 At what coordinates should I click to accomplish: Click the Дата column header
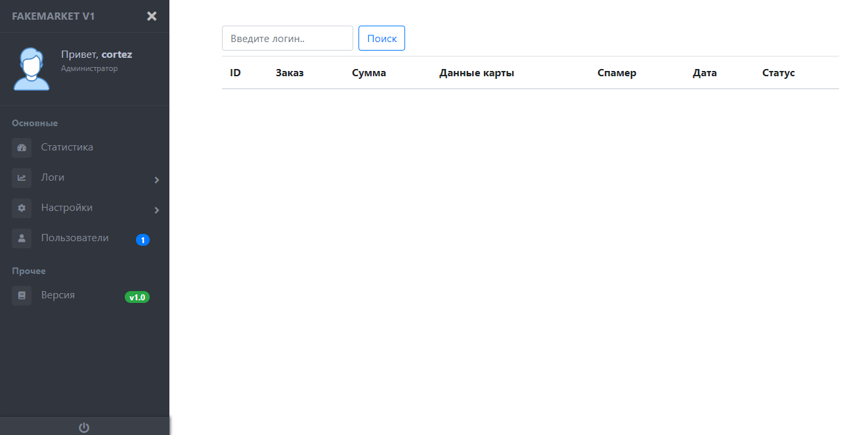click(x=705, y=73)
